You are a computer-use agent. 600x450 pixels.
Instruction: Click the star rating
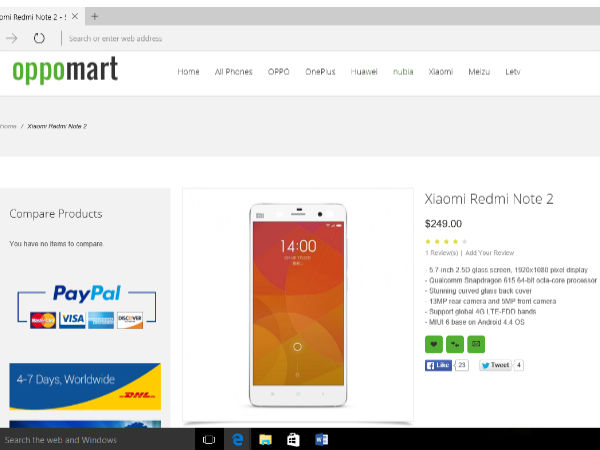pos(446,241)
